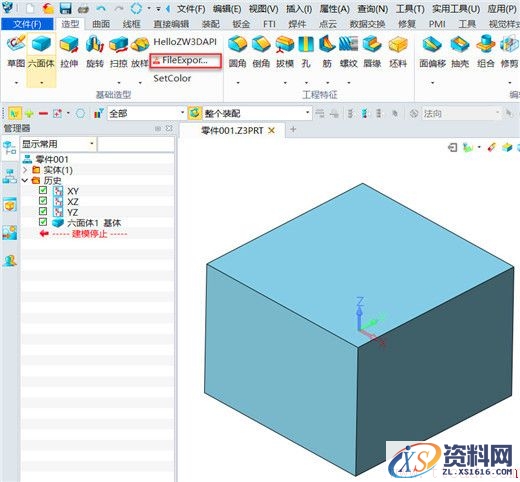Add a new document tab with plus
The height and width of the screenshot is (482, 520).
(293, 129)
